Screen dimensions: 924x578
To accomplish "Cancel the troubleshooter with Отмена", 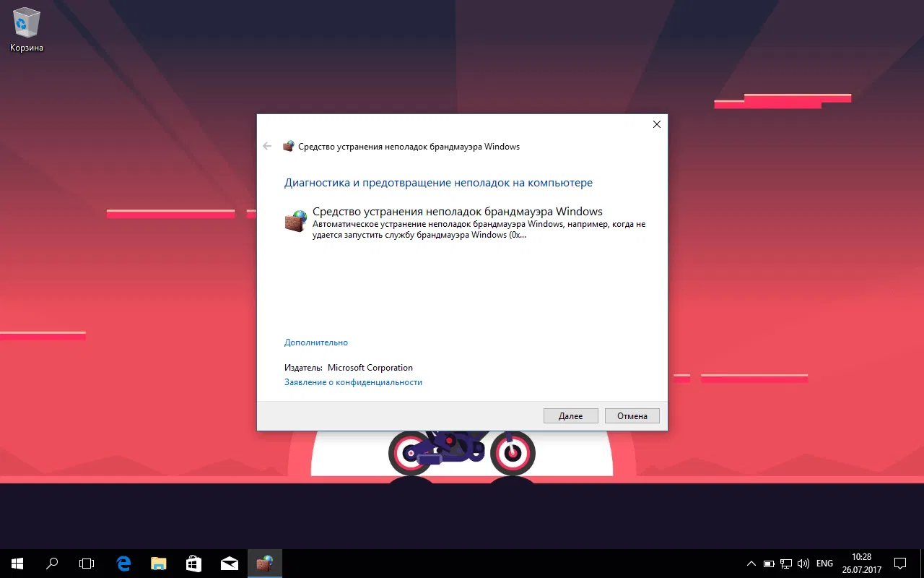I will 632,415.
